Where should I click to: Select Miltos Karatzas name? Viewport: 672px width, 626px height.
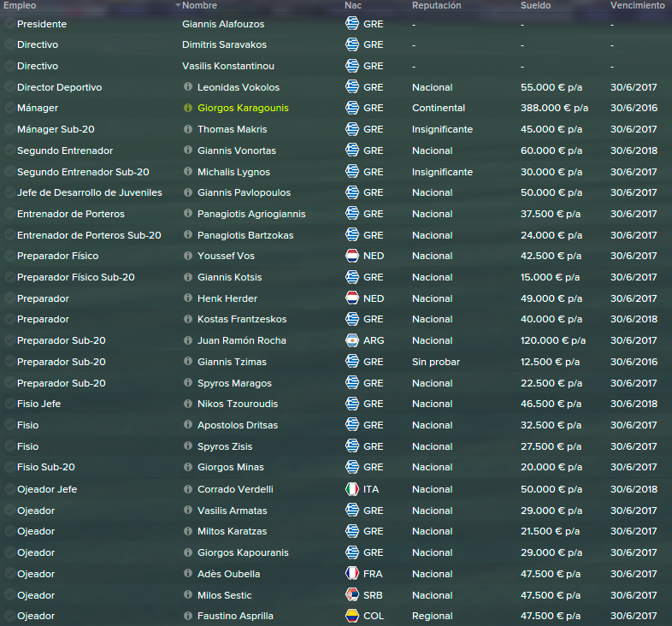[233, 531]
